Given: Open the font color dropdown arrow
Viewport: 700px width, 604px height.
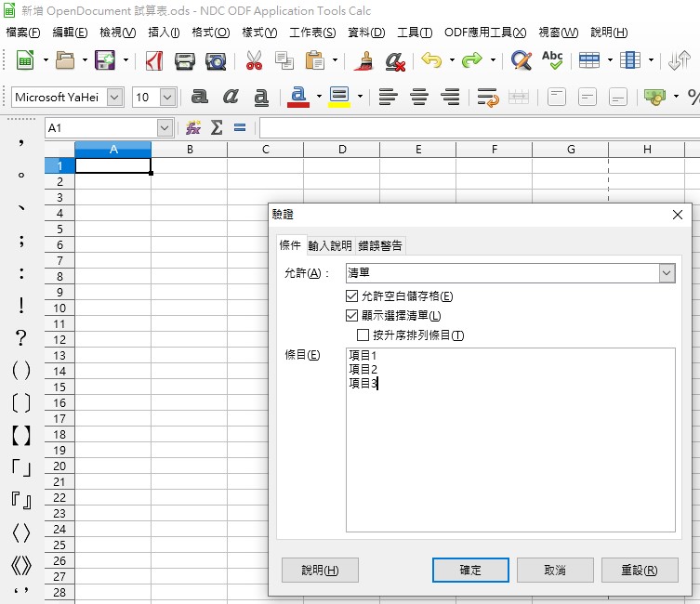Looking at the screenshot, I should point(319,97).
